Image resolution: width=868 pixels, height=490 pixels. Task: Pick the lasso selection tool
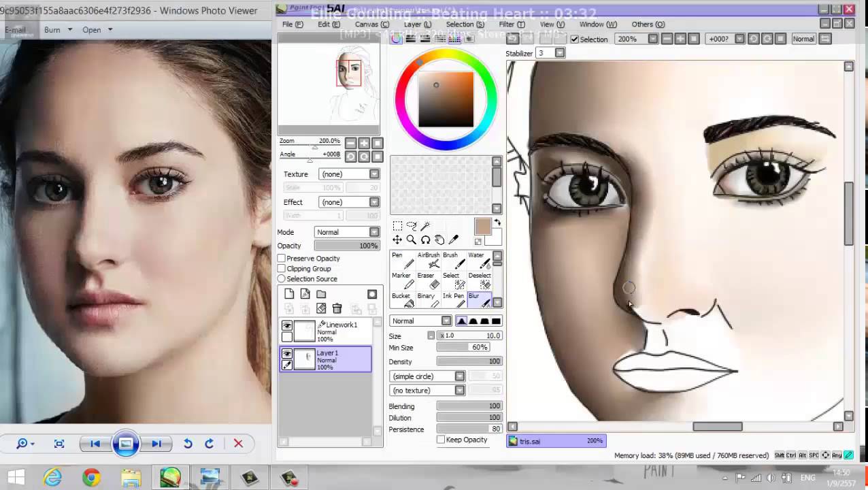tap(412, 226)
